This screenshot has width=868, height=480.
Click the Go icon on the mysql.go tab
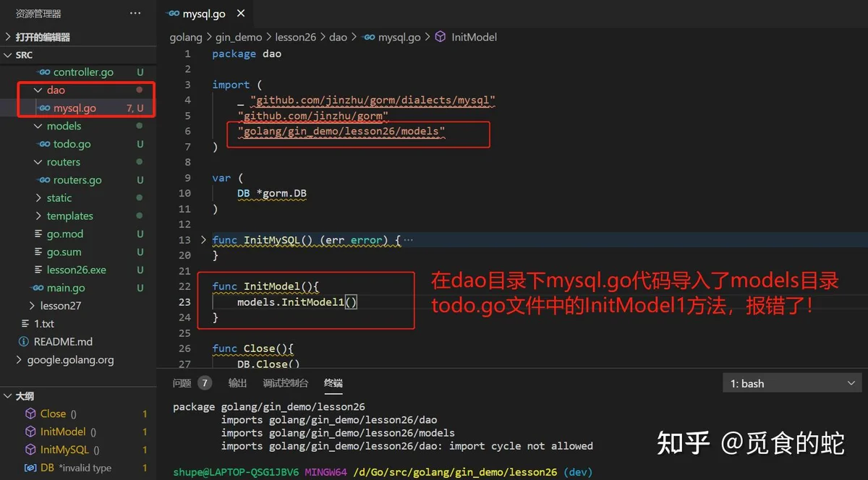click(x=173, y=14)
